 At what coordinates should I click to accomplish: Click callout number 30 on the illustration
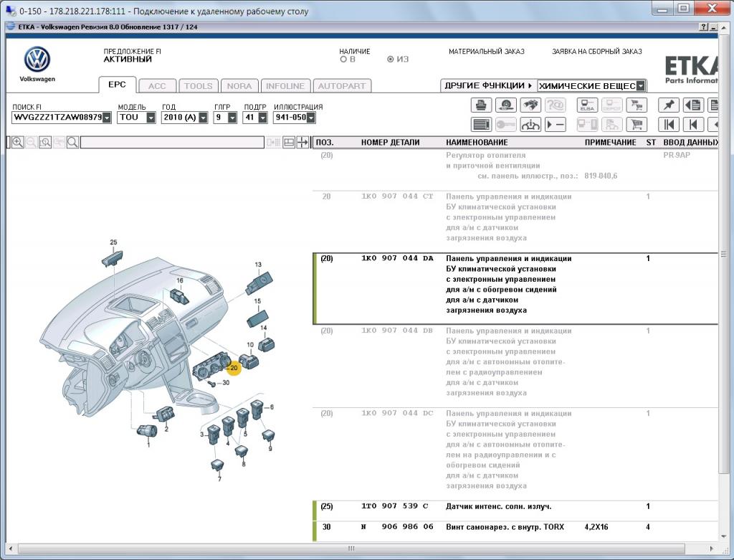pos(226,383)
